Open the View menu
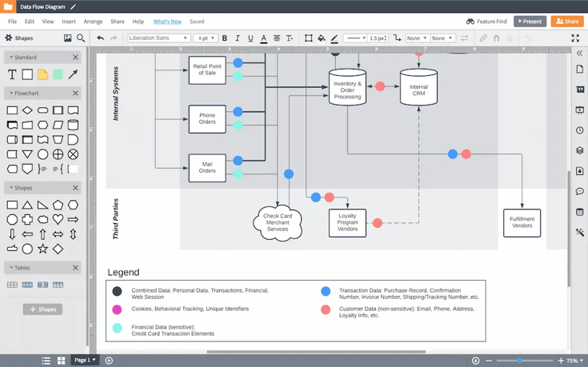 point(48,22)
